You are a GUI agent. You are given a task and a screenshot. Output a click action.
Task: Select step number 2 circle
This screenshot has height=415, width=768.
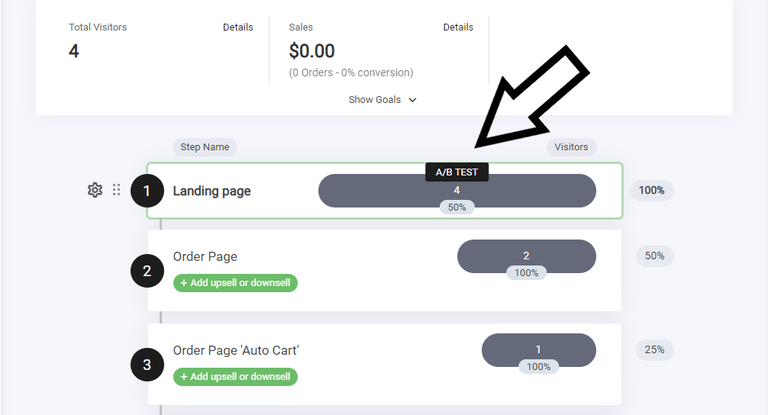[x=147, y=269]
